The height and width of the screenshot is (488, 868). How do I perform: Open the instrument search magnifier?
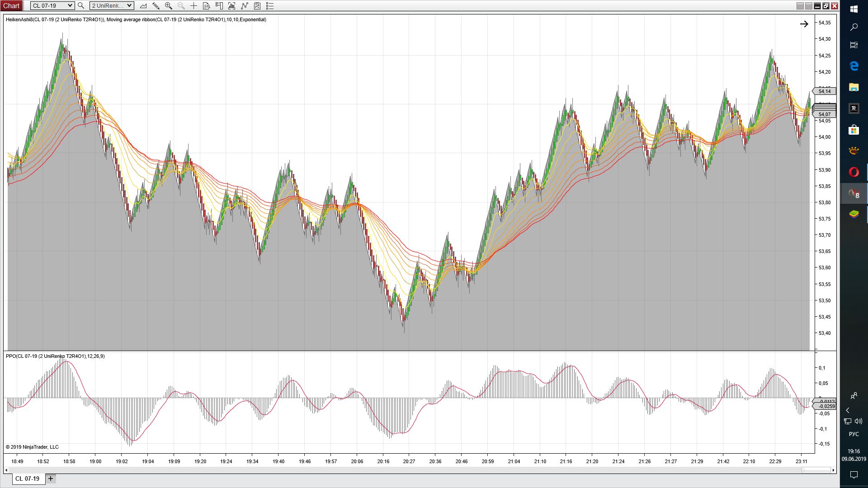pos(81,6)
